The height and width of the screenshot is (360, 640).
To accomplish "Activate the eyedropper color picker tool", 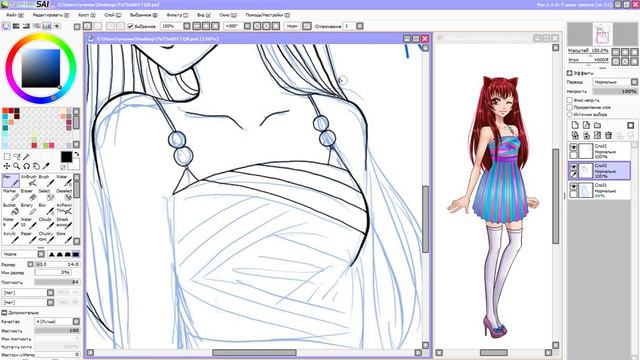I will point(46,166).
